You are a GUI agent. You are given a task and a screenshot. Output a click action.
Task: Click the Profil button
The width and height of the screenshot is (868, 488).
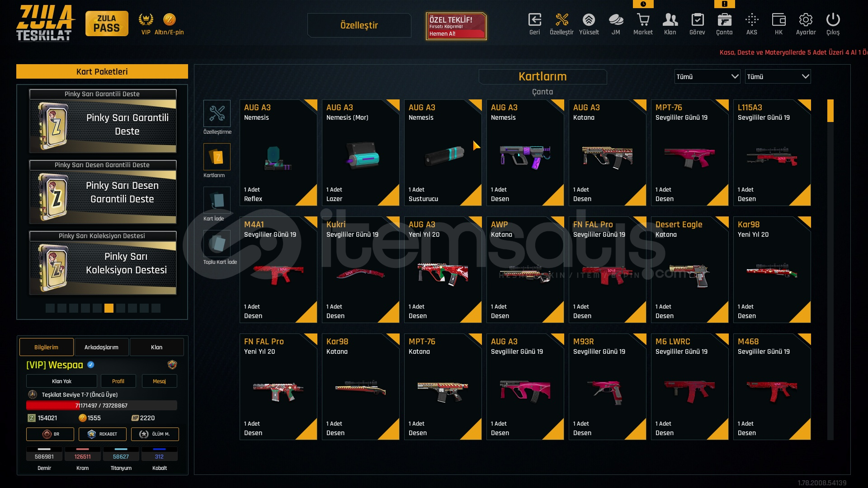(x=118, y=381)
